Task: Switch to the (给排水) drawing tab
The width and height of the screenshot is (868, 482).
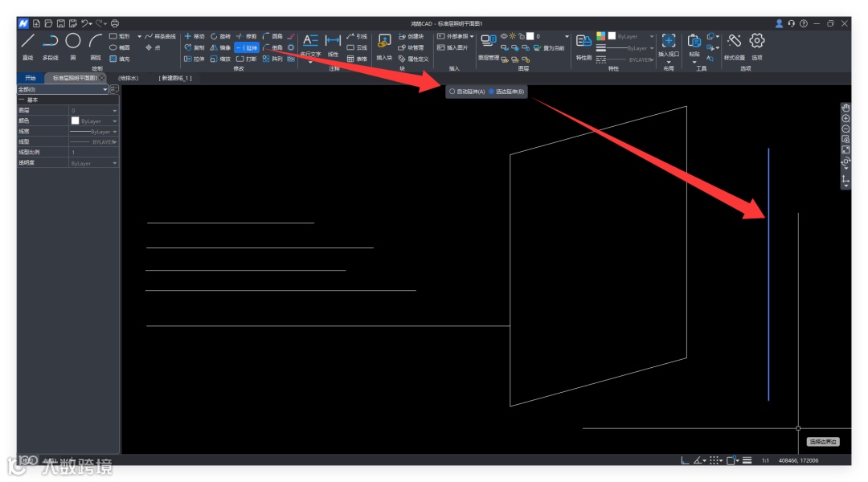Action: [x=129, y=78]
